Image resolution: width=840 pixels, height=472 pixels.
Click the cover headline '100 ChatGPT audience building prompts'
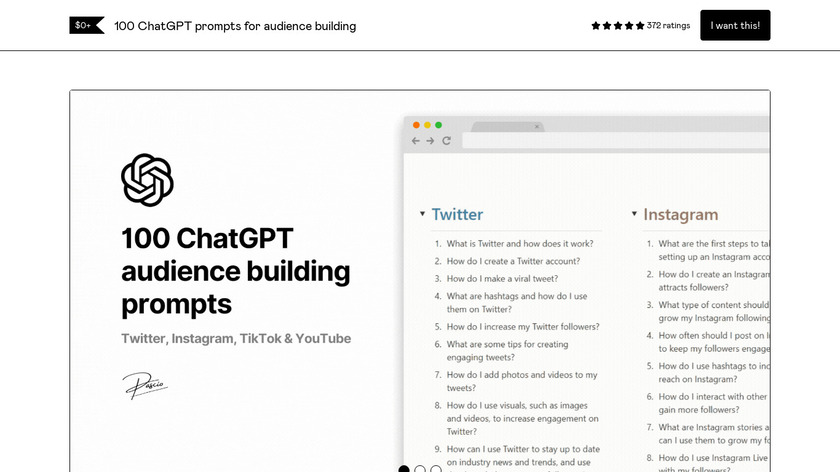[x=236, y=271]
